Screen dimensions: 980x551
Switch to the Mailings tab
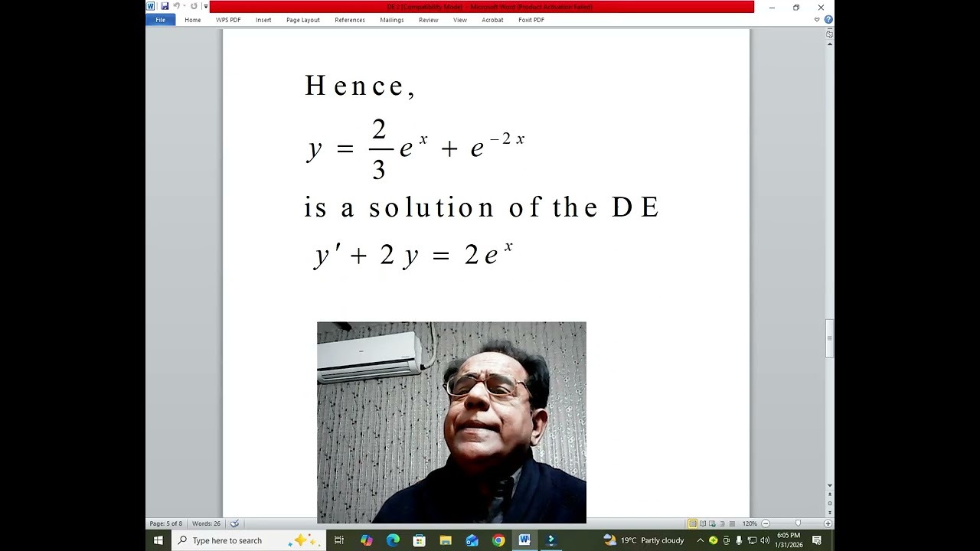pos(392,20)
